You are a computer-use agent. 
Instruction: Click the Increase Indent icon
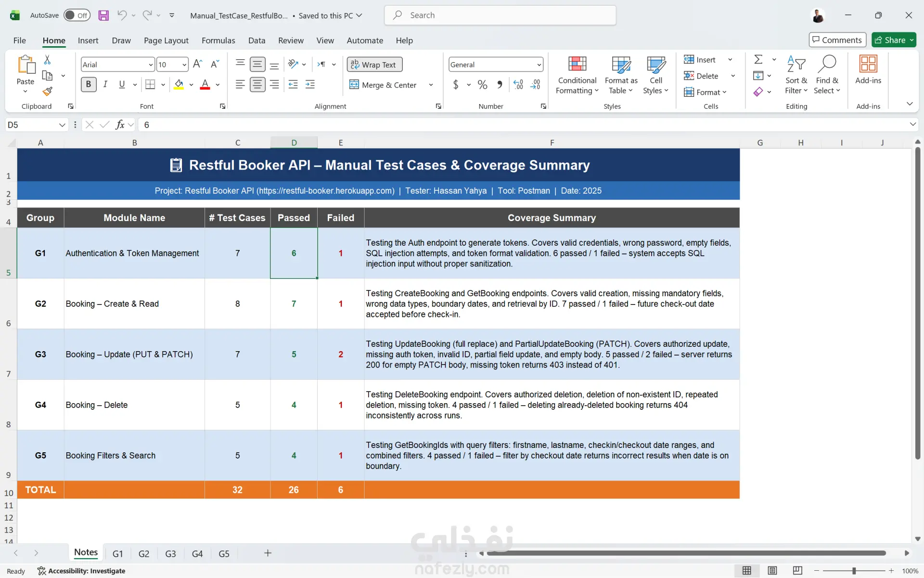(310, 85)
